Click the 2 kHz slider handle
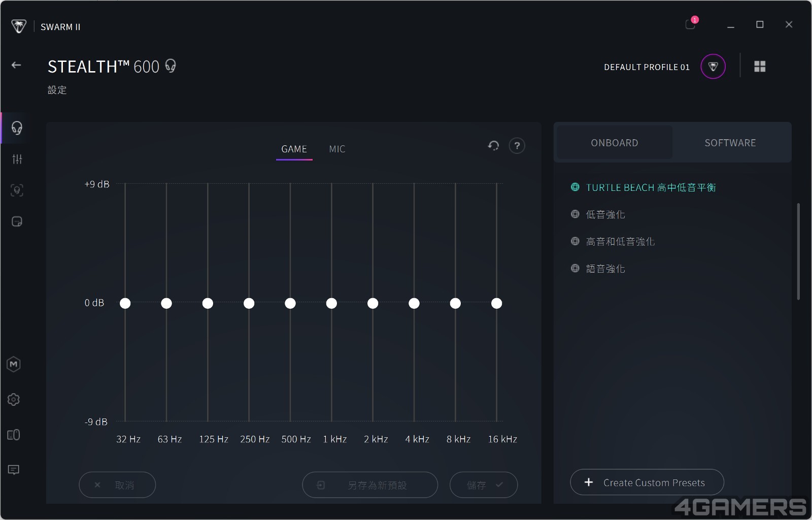Image resolution: width=812 pixels, height=520 pixels. pyautogui.click(x=373, y=303)
